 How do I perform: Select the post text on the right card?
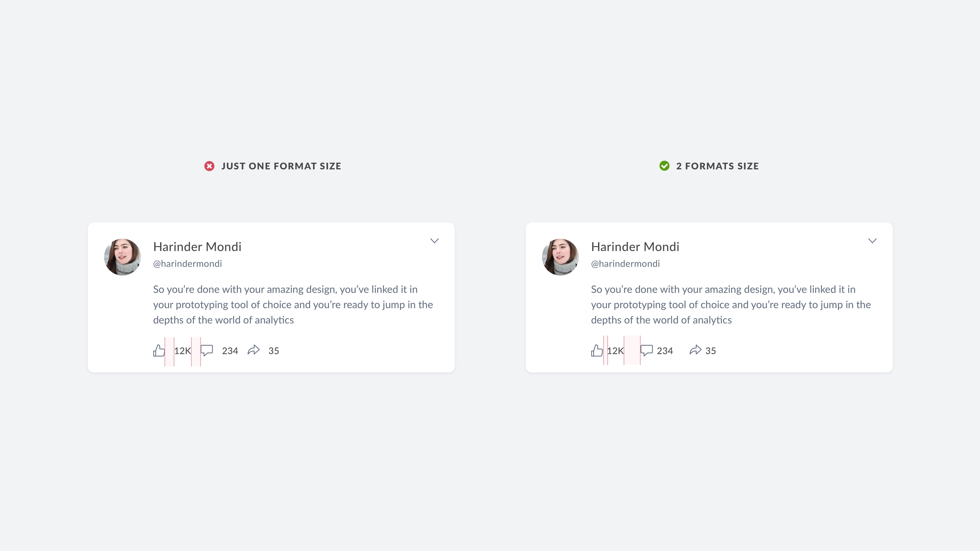pos(730,304)
